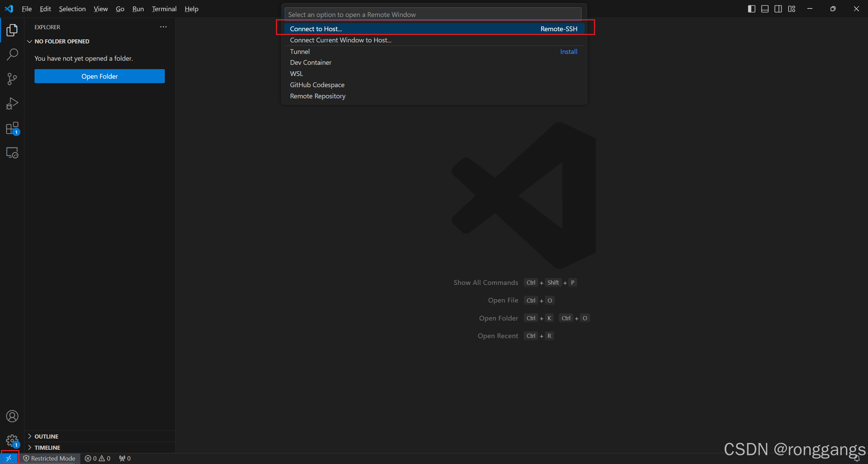Viewport: 868px width, 464px height.
Task: Expand the OUTLINE section
Action: (46, 436)
